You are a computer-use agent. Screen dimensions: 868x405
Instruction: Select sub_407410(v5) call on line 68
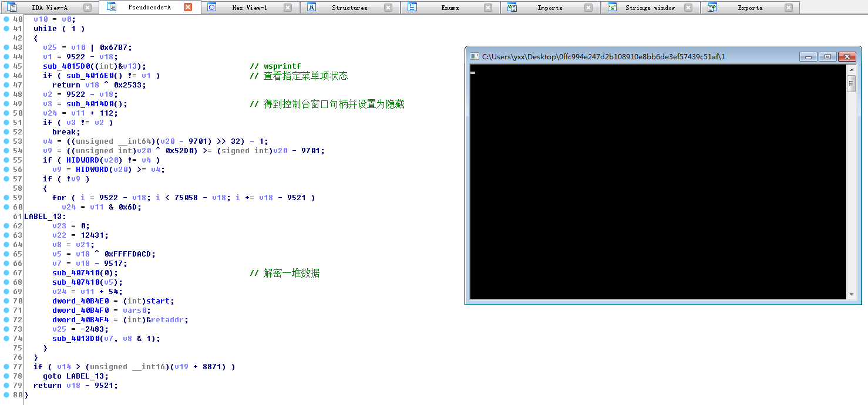point(88,282)
